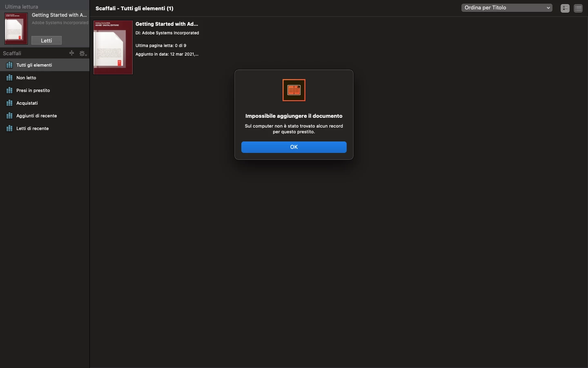Click bookshelf icon beside Tutti gli elementi
The width and height of the screenshot is (588, 368).
point(9,65)
